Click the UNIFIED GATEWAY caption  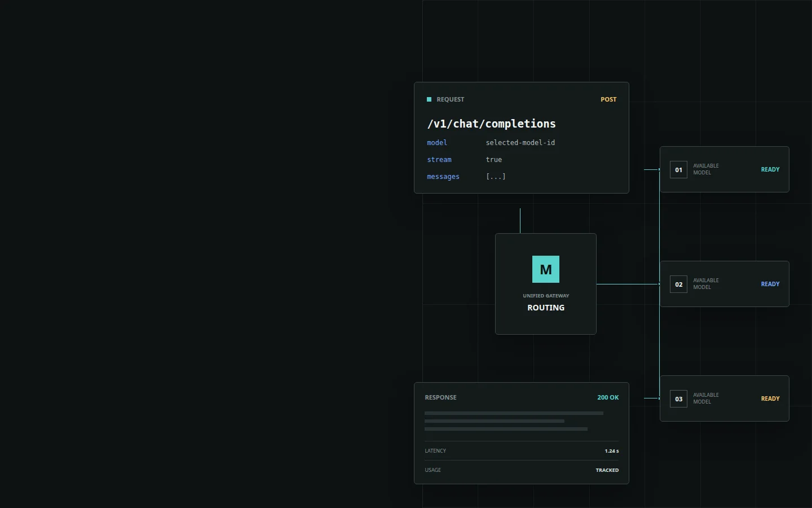[546, 296]
